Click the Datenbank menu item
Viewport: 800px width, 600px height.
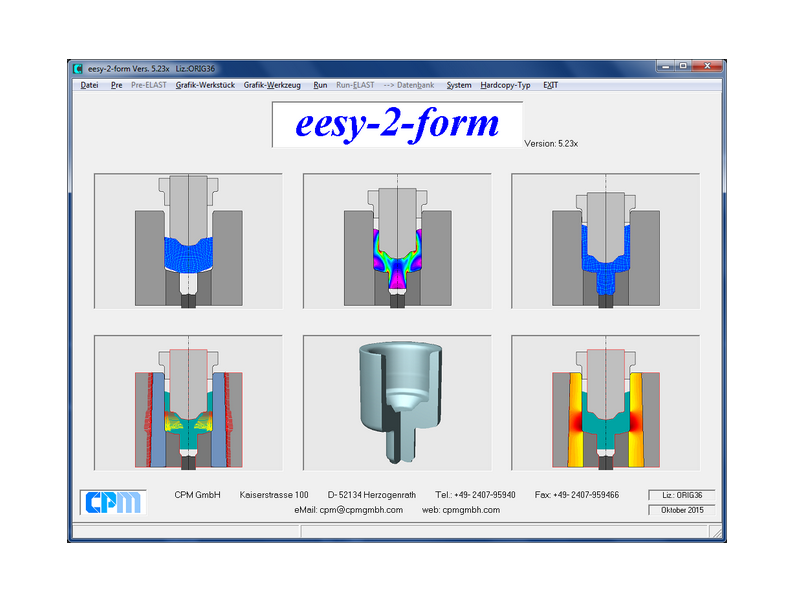pos(409,85)
